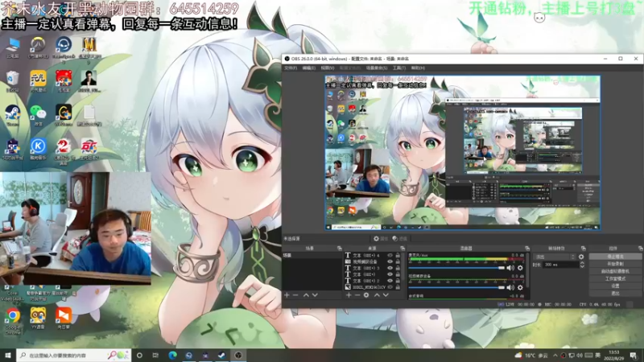
Task: Open Overwatch desktop shortcut
Action: click(x=38, y=47)
